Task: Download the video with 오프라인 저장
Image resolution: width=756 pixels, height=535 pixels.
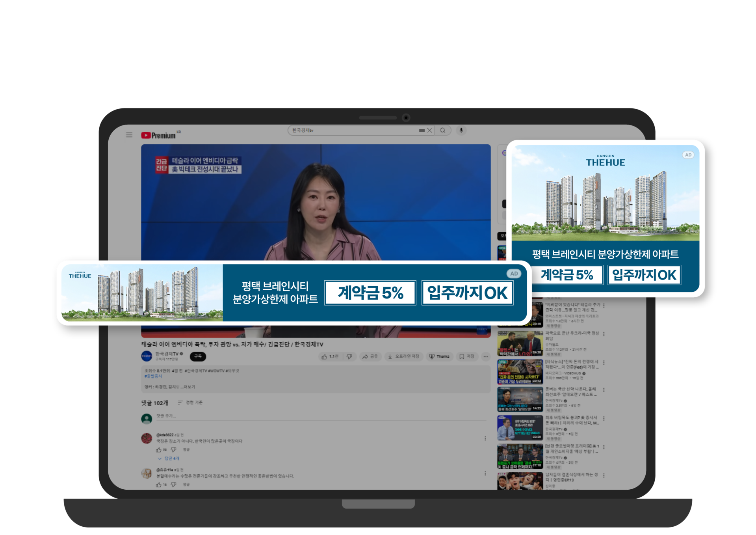Action: (403, 356)
